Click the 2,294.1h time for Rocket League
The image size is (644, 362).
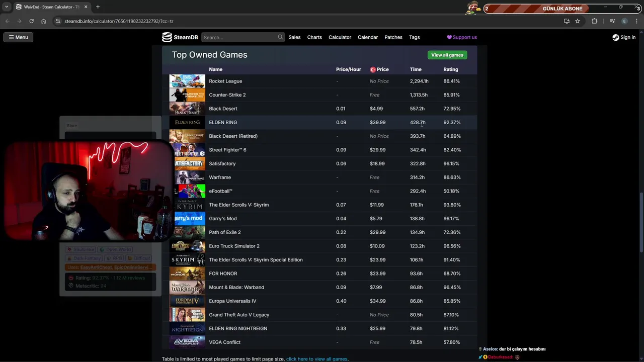pyautogui.click(x=419, y=81)
